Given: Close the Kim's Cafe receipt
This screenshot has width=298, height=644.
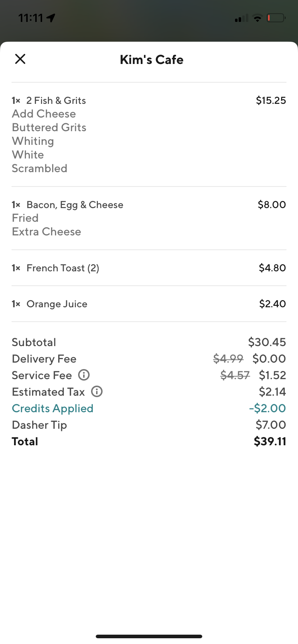Looking at the screenshot, I should point(20,59).
